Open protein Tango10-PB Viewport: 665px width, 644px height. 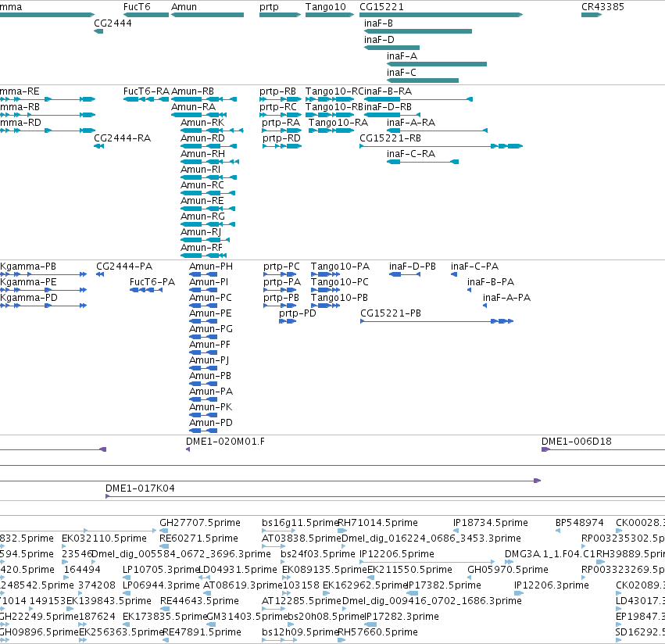tap(325, 306)
